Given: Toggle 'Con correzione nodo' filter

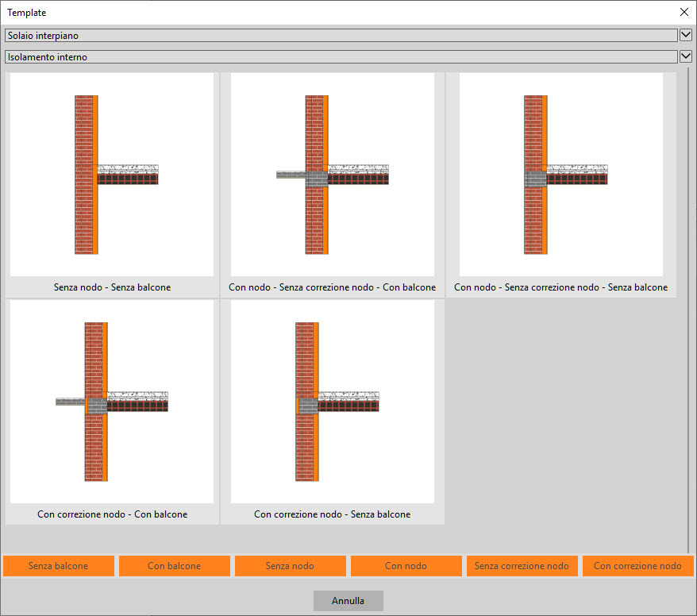Looking at the screenshot, I should (x=637, y=566).
